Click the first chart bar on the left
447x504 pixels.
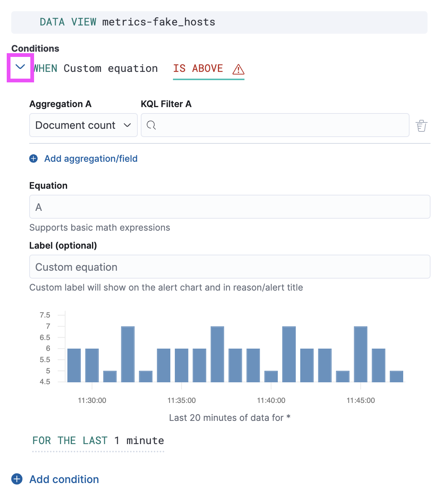coord(74,365)
